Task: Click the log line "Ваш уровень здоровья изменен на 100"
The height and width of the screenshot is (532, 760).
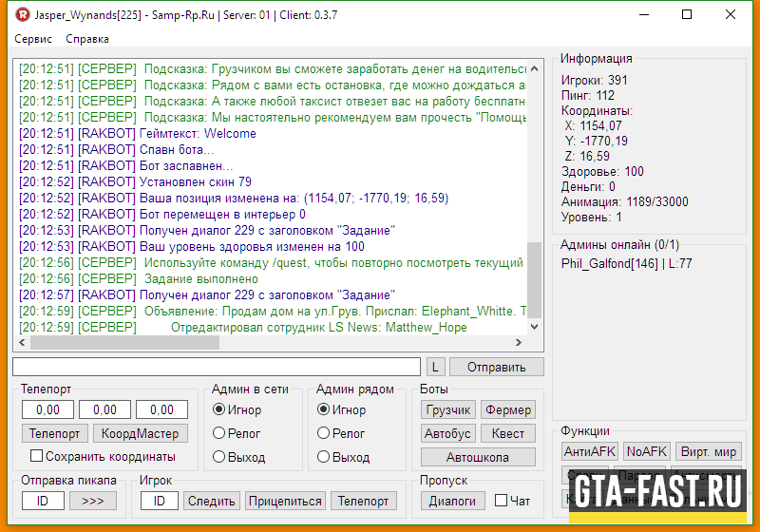Action: tap(192, 247)
